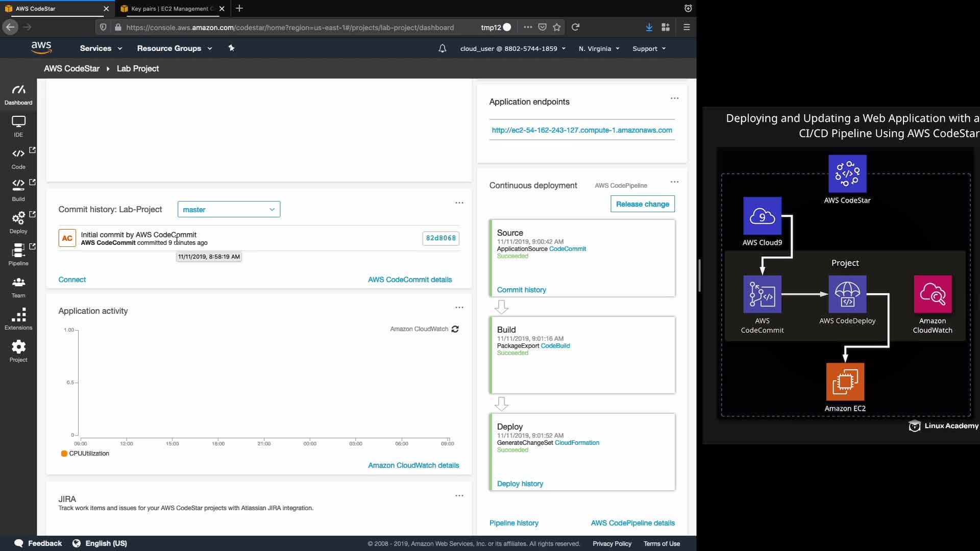Click the Release change button

[x=642, y=204]
